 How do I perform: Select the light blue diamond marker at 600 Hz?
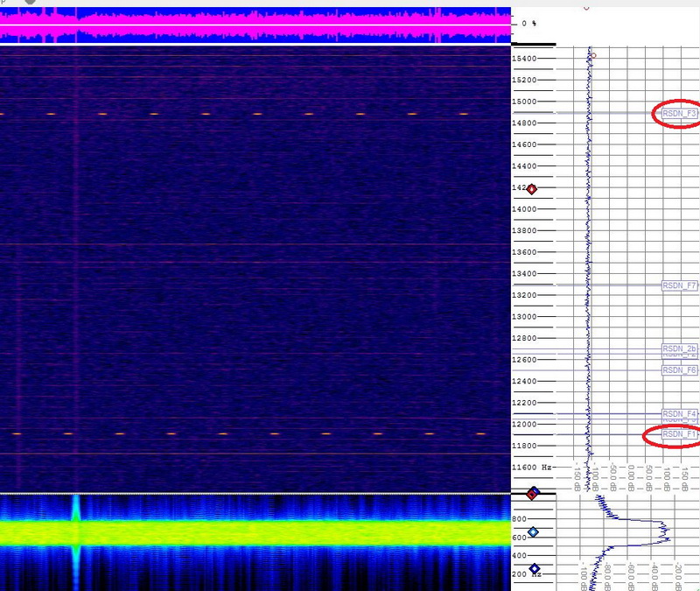click(533, 532)
